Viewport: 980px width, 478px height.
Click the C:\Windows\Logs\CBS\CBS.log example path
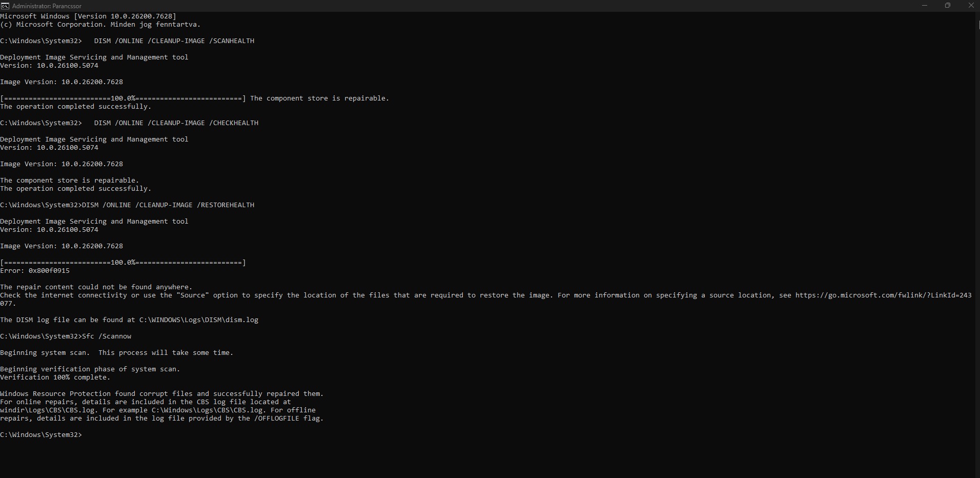pyautogui.click(x=208, y=410)
